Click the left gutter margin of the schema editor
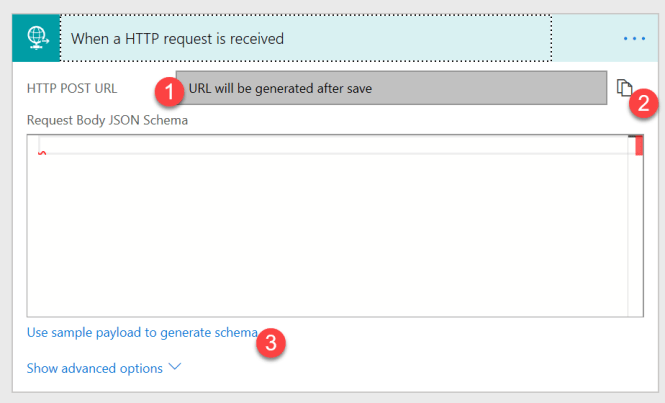Screen dimensions: 665x403 pyautogui.click(x=33, y=226)
